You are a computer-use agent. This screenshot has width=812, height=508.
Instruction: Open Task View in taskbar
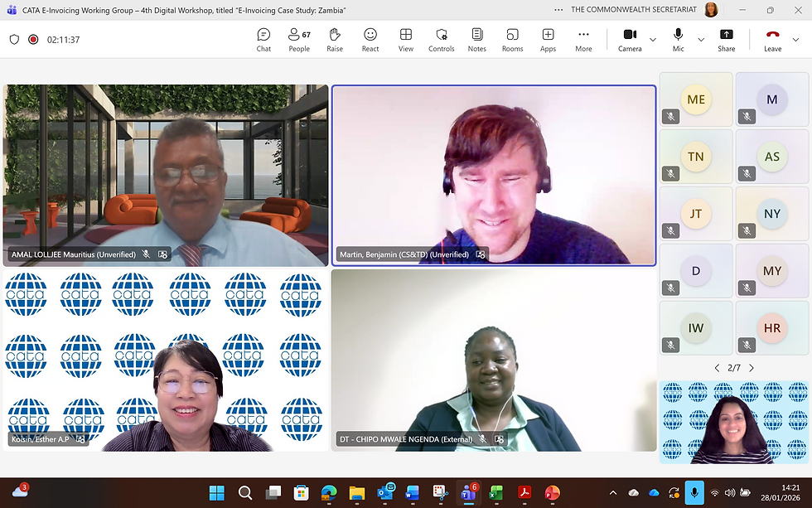point(273,493)
